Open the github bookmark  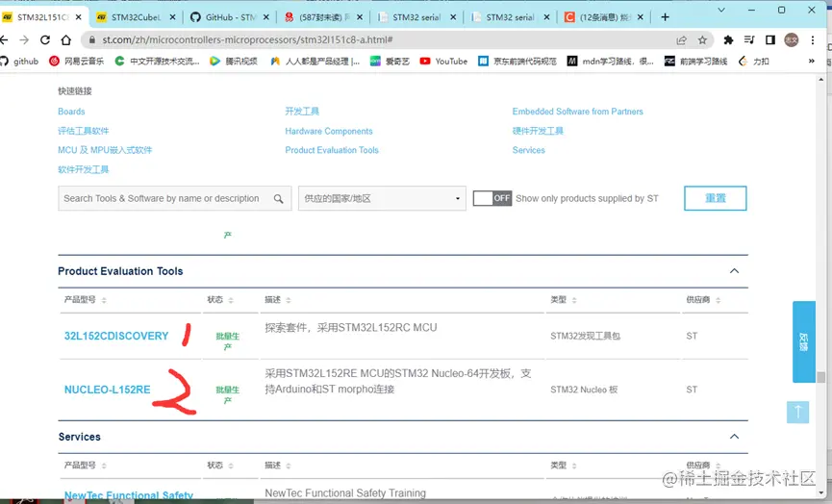19,62
